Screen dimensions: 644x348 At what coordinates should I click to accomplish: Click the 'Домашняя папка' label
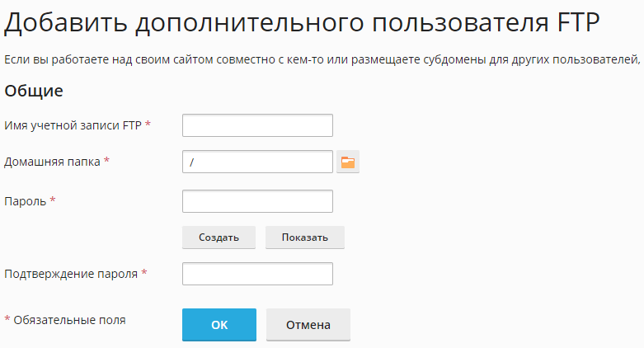(x=53, y=162)
